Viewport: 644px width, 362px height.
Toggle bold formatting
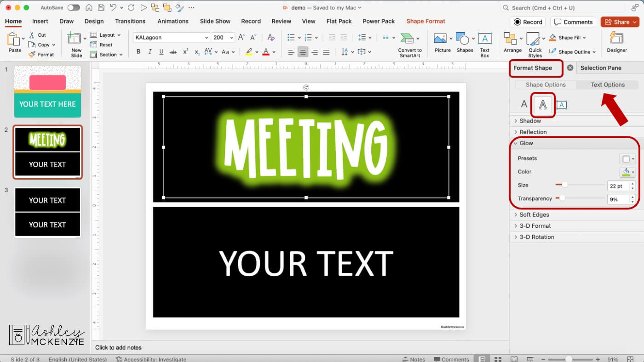(x=138, y=51)
